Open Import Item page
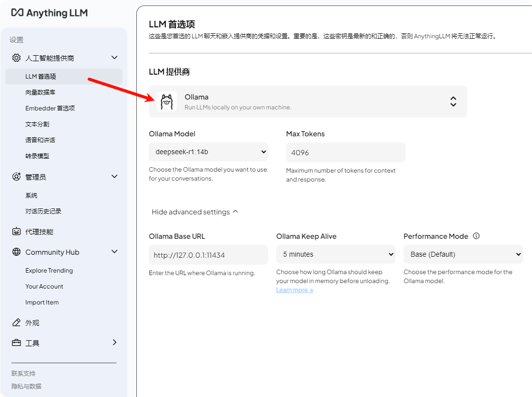The width and height of the screenshot is (532, 397). point(42,302)
